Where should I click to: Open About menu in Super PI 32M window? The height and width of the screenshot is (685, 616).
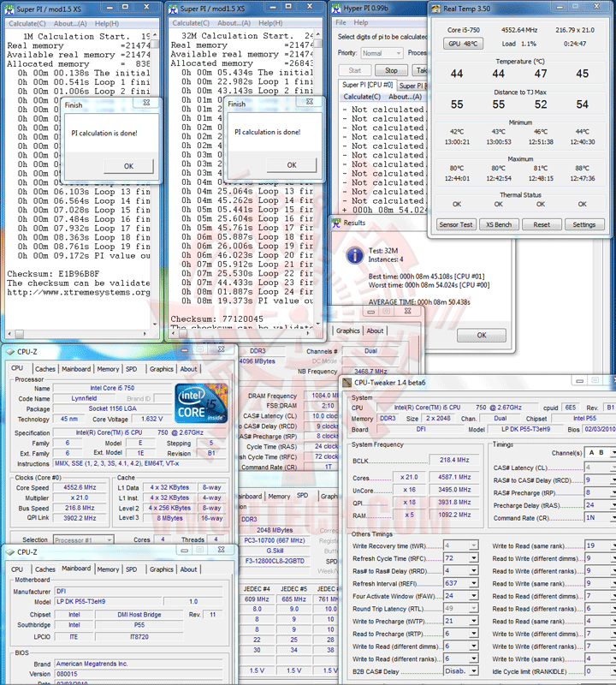pos(234,23)
